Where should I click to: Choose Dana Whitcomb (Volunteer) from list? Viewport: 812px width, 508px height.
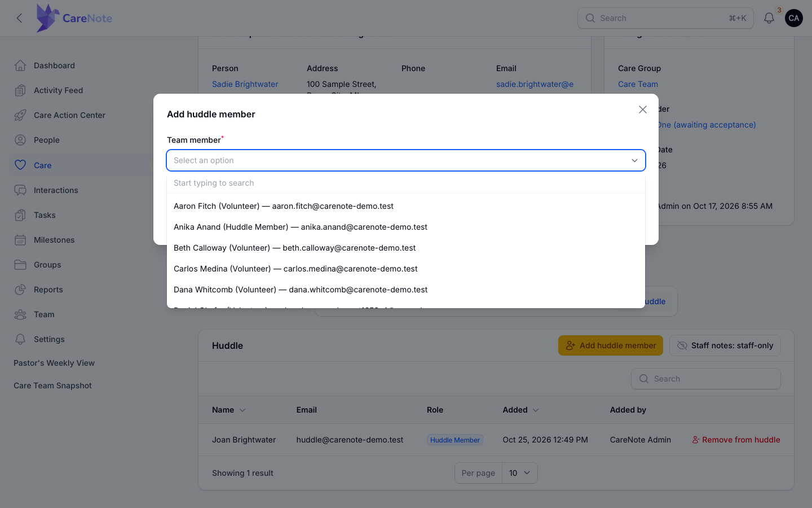pos(406,290)
